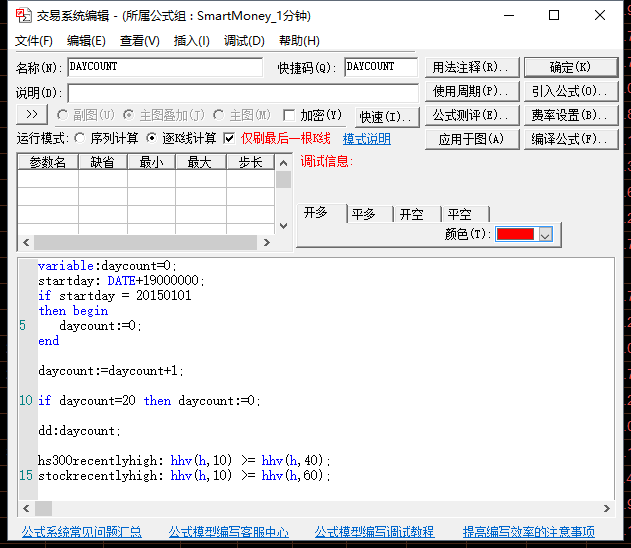631x548 pixels.
Task: Click the hs300recentlyhigh code line
Action: pos(184,460)
